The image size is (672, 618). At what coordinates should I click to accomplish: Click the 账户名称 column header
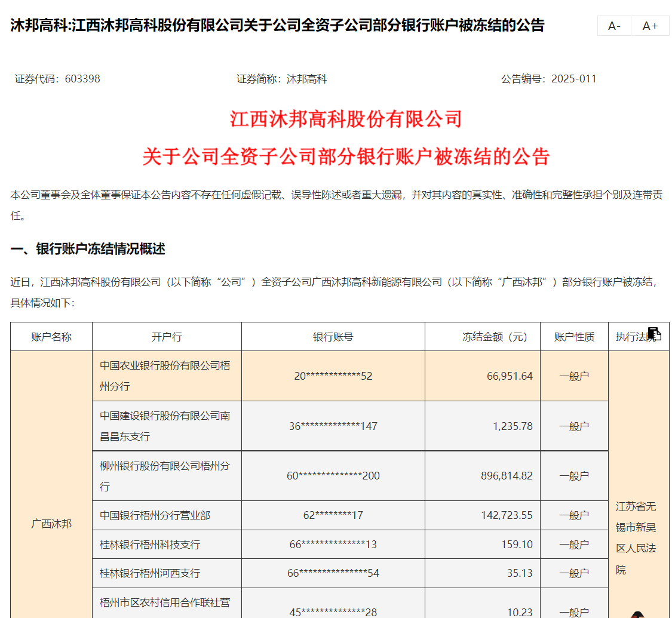51,337
